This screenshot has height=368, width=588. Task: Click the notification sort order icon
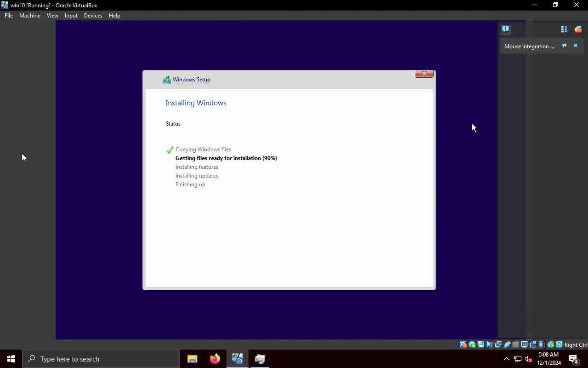point(564,29)
